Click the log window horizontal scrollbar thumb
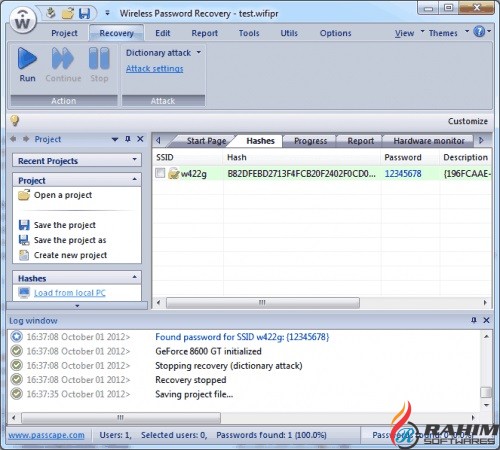The image size is (500, 450). click(121, 417)
